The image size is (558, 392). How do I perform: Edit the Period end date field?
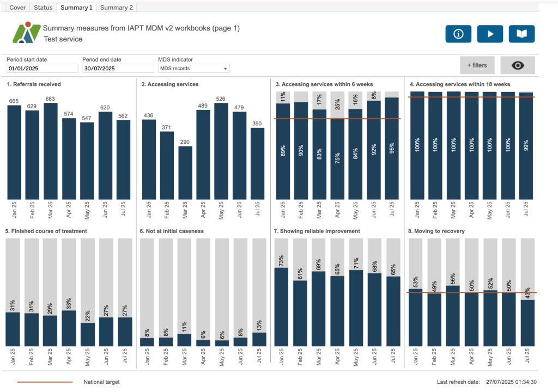click(118, 69)
